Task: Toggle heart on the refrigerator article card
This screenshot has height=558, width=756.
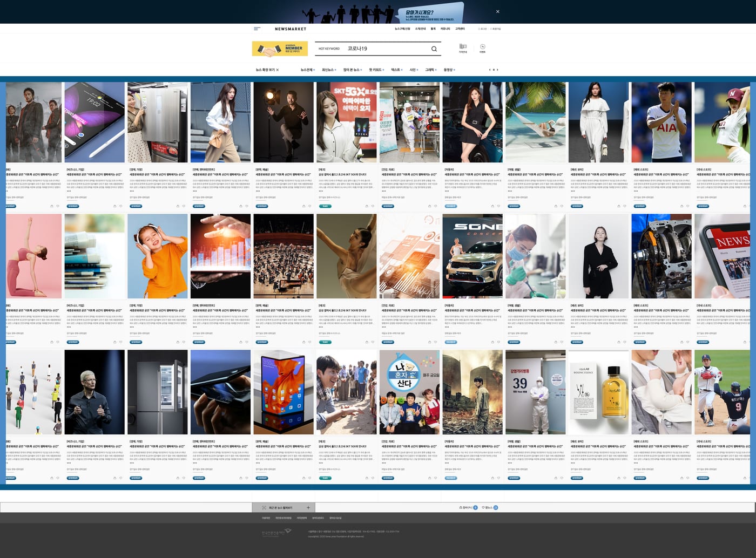Action: point(184,206)
